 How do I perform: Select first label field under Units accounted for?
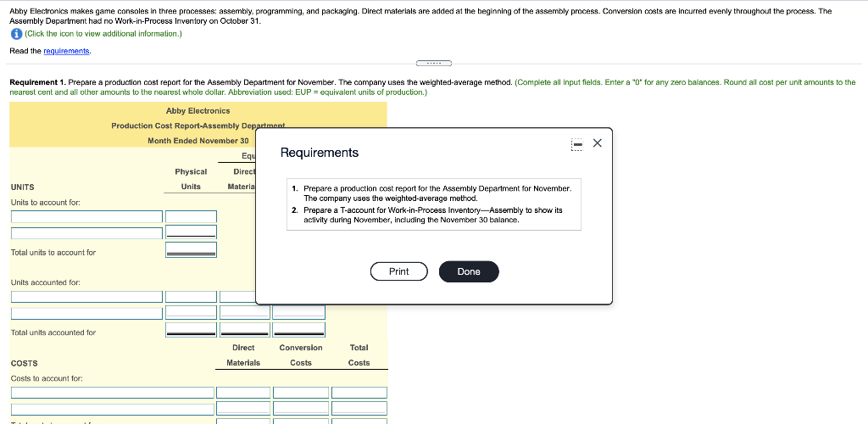point(87,297)
